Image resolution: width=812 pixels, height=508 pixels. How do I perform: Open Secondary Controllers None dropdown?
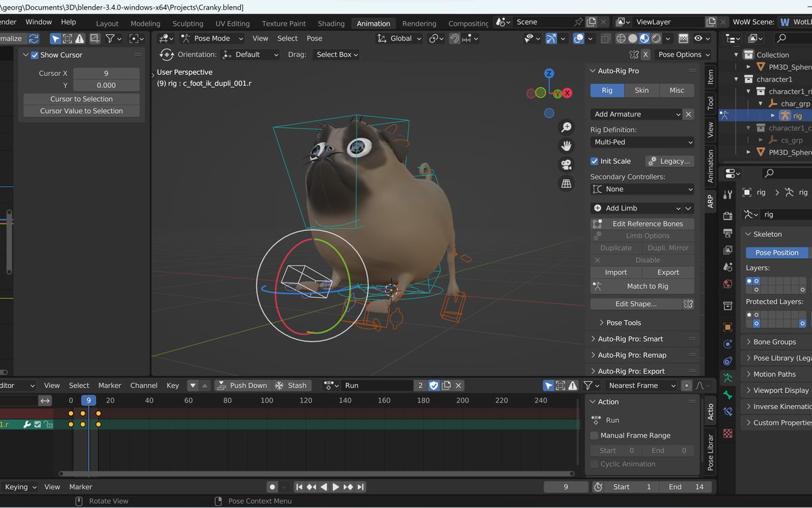642,189
